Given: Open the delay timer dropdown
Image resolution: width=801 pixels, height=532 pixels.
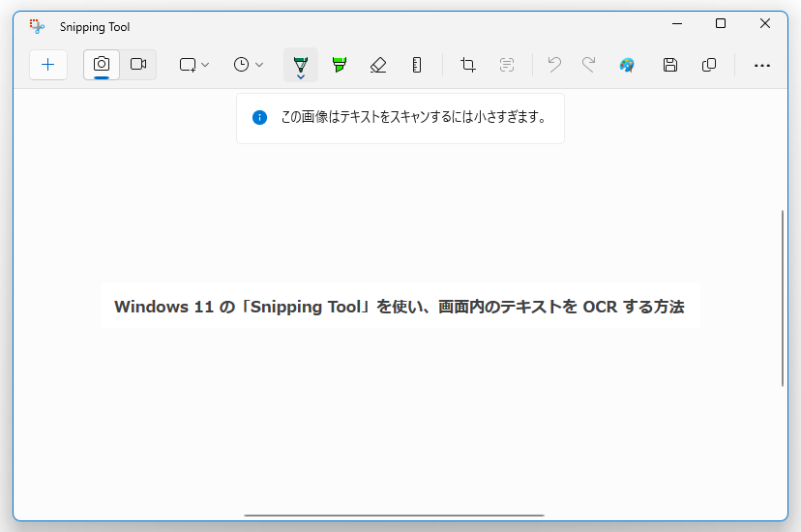Looking at the screenshot, I should (249, 65).
